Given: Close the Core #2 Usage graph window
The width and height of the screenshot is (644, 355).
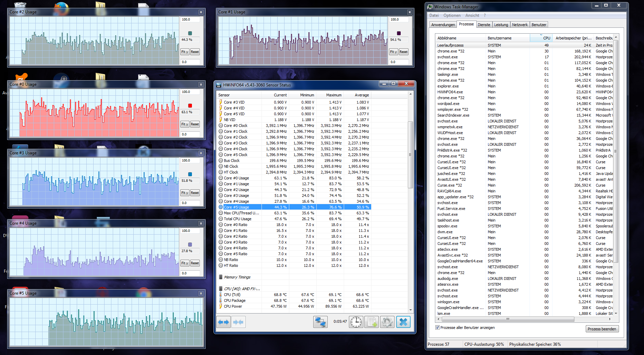Looking at the screenshot, I should point(201,12).
